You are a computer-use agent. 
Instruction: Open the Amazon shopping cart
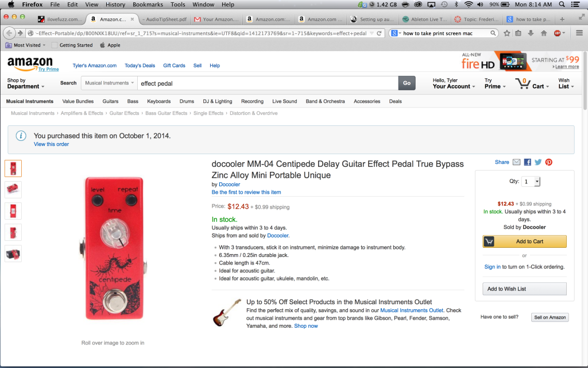pyautogui.click(x=530, y=84)
